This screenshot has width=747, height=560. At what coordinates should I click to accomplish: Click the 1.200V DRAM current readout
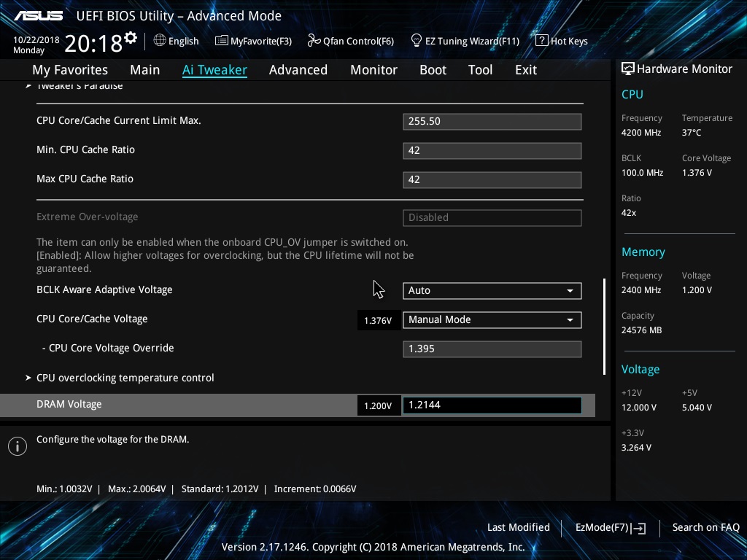coord(379,405)
